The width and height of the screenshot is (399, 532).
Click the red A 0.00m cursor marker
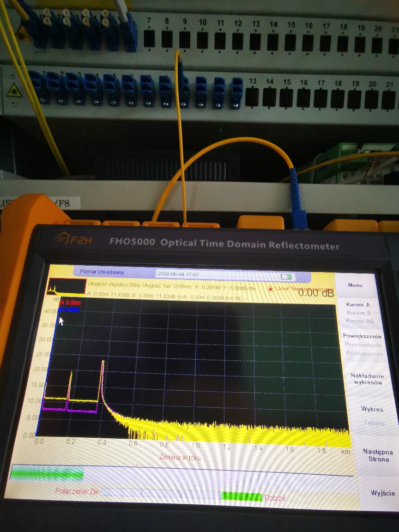coord(70,302)
